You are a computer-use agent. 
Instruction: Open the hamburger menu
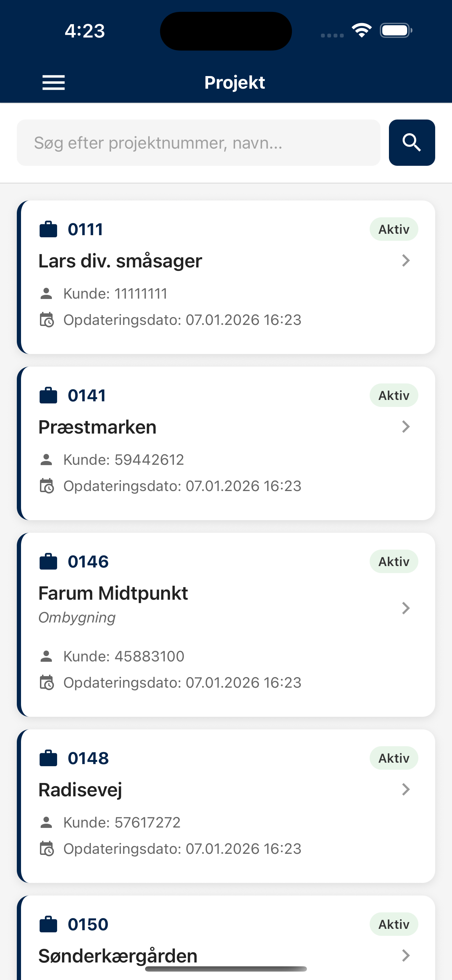[54, 83]
